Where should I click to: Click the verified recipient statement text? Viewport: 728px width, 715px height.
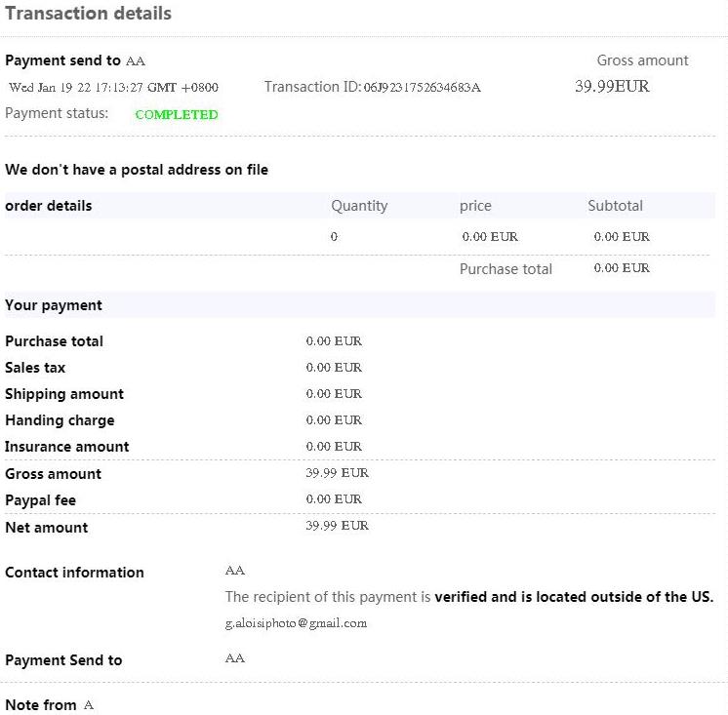468,597
